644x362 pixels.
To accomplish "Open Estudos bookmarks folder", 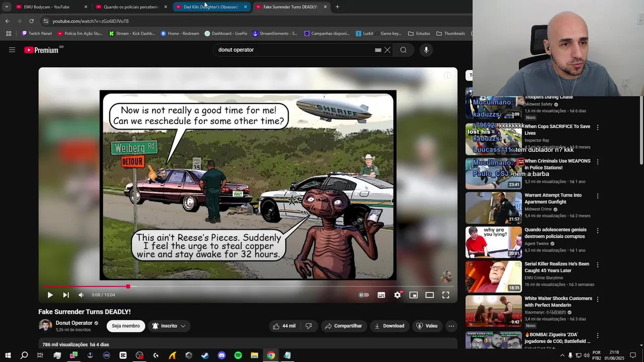I will point(419,34).
